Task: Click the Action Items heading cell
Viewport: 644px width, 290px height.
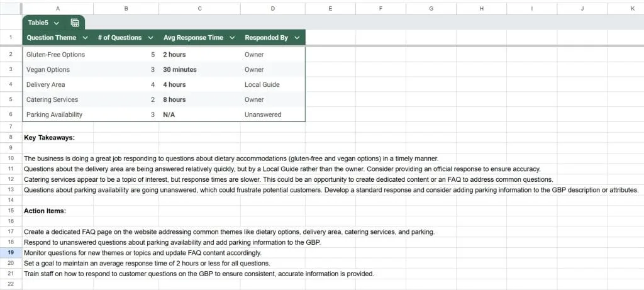Action: pos(58,211)
